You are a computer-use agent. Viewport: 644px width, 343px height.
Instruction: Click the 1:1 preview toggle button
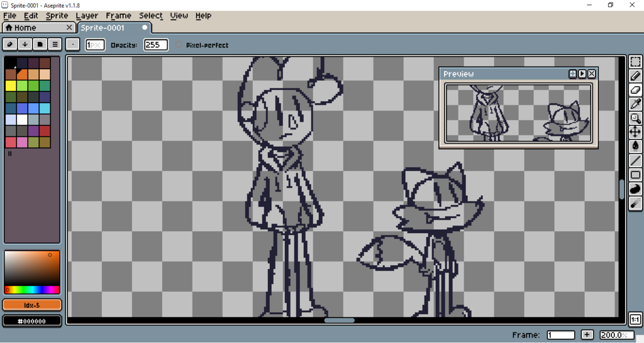pyautogui.click(x=635, y=319)
